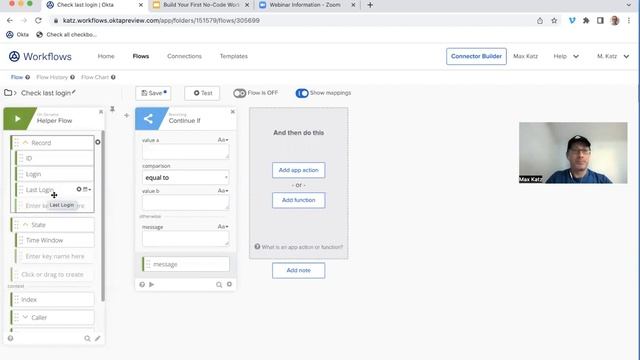
Task: Close the Continue If card
Action: pyautogui.click(x=233, y=112)
